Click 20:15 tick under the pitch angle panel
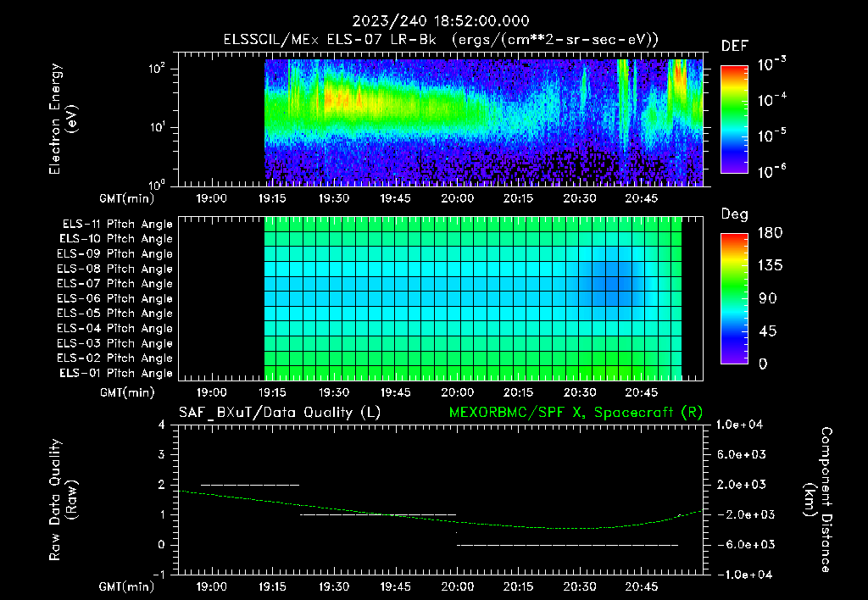The height and width of the screenshot is (600, 868). coord(518,392)
